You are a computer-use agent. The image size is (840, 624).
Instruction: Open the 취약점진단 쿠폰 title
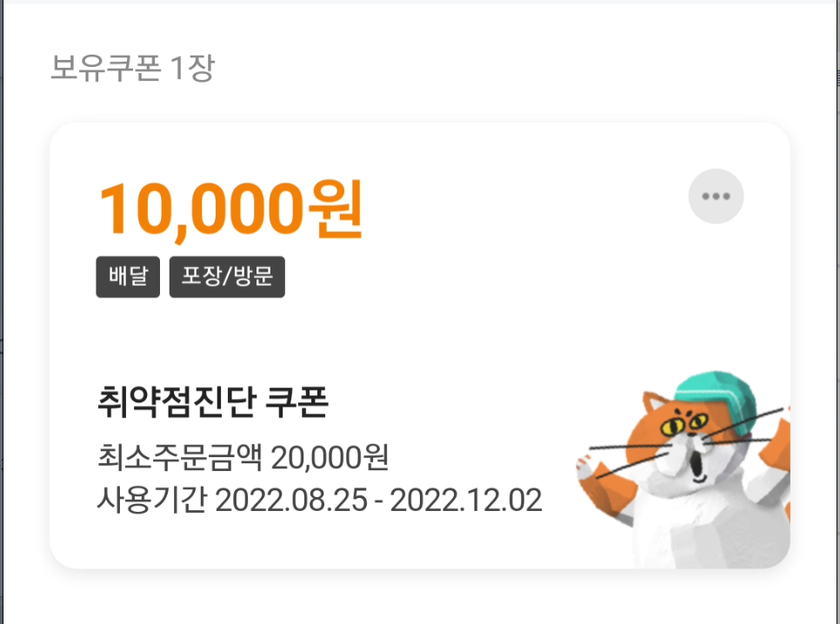tap(213, 402)
